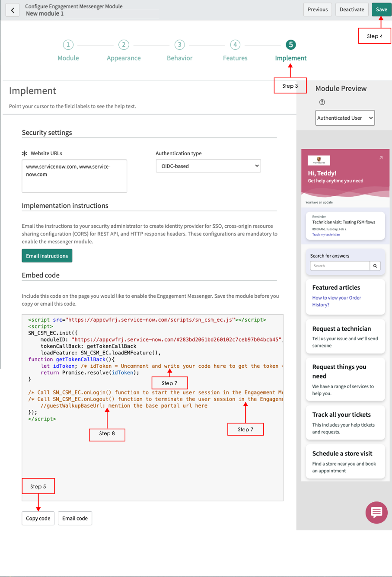Click the 'Authentication type' label
Image resolution: width=392 pixels, height=577 pixels.
178,153
